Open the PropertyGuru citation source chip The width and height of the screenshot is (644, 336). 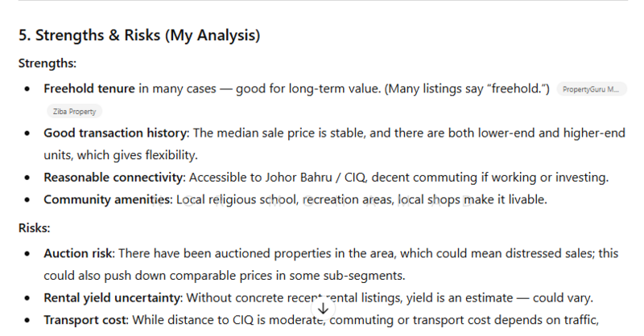coord(591,89)
